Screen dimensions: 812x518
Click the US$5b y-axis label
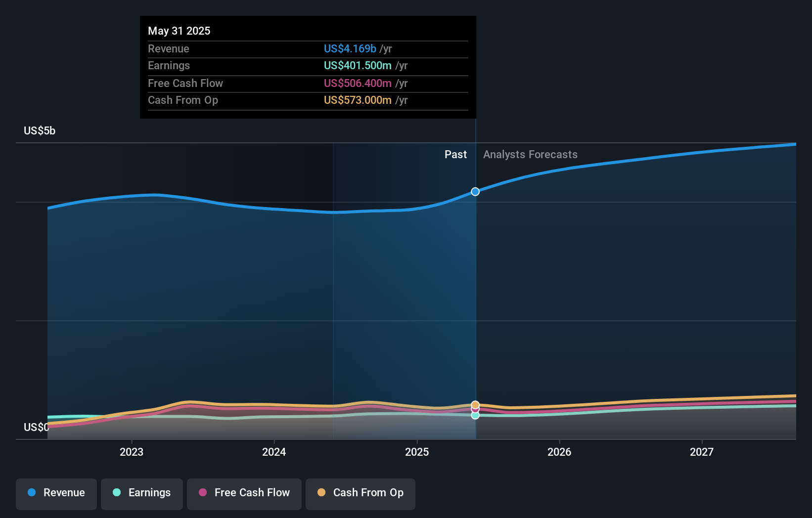click(40, 130)
